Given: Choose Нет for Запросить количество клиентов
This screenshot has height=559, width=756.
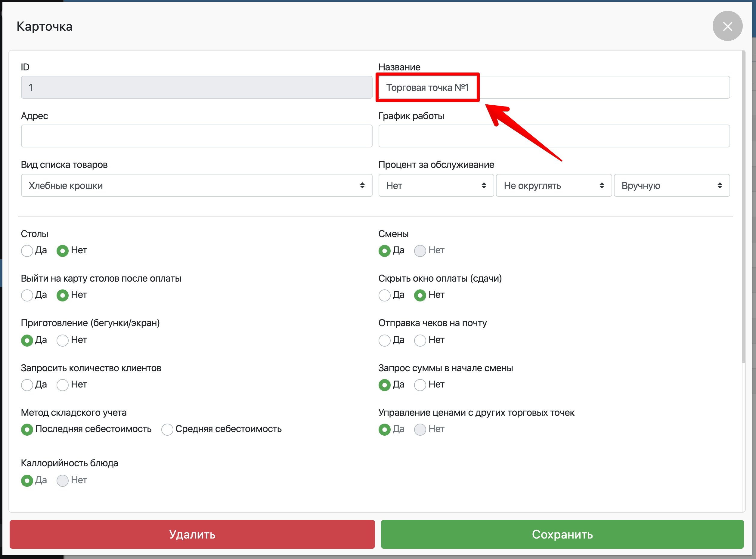Looking at the screenshot, I should click(x=63, y=385).
